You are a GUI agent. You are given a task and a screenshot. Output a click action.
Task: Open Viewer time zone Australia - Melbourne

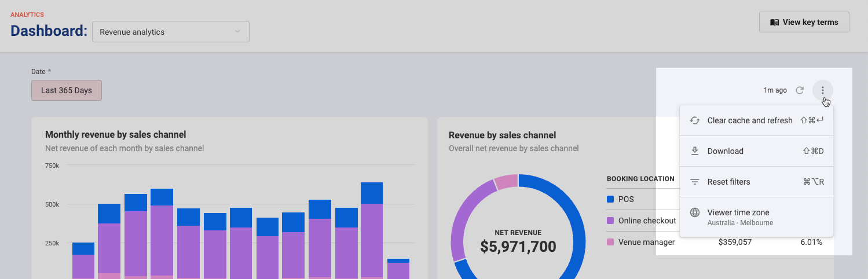[756, 217]
